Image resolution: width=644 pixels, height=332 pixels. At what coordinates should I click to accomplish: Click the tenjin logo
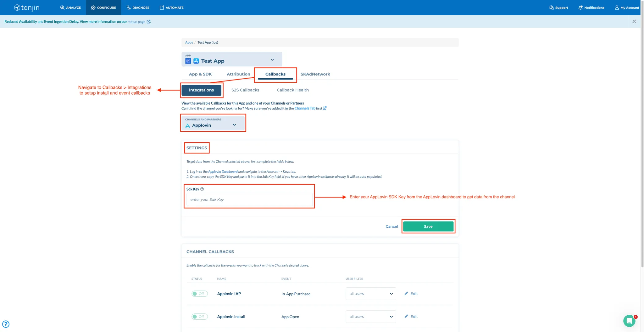pyautogui.click(x=27, y=8)
